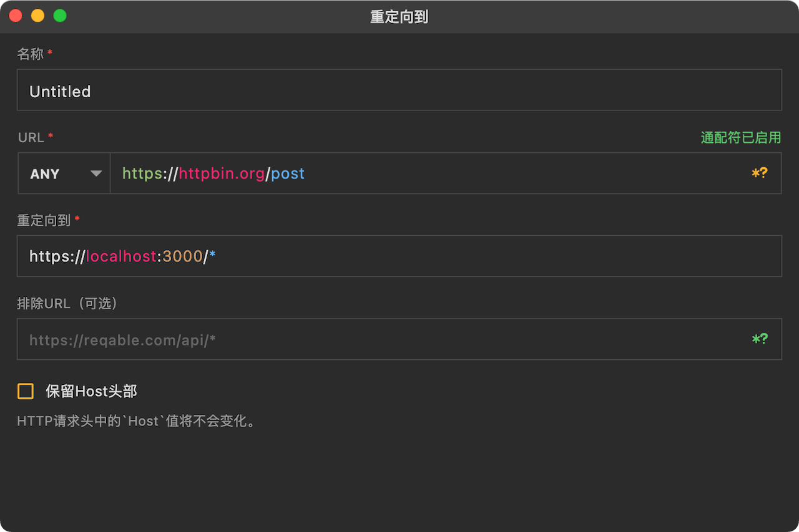Enable the 保留Host头部 checkbox

pyautogui.click(x=26, y=391)
